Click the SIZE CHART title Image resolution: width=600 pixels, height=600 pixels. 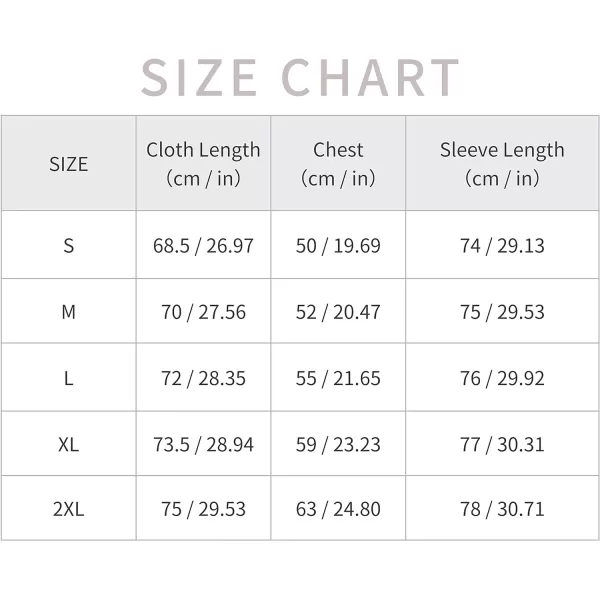(x=300, y=78)
